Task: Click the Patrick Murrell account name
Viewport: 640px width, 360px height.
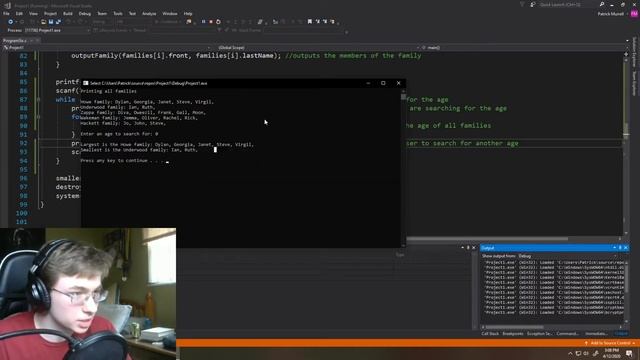Action: (x=611, y=13)
